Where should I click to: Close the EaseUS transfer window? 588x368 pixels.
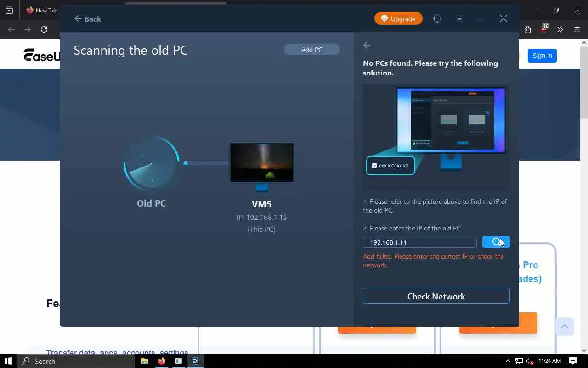(503, 18)
